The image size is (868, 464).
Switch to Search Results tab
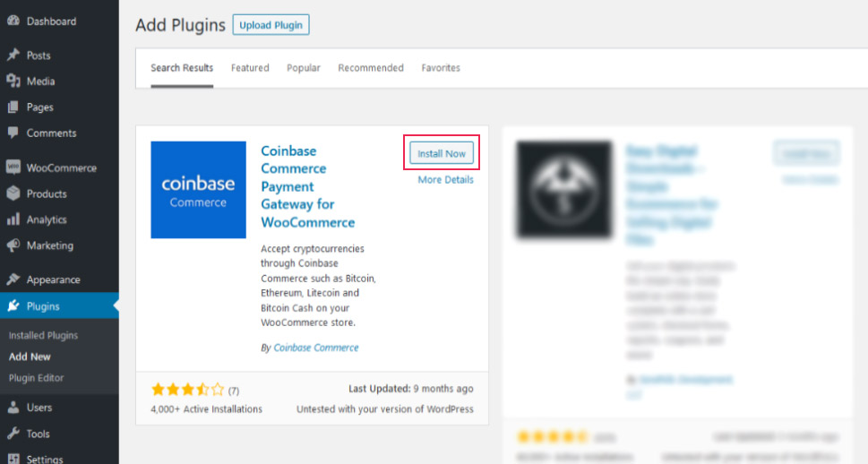182,67
